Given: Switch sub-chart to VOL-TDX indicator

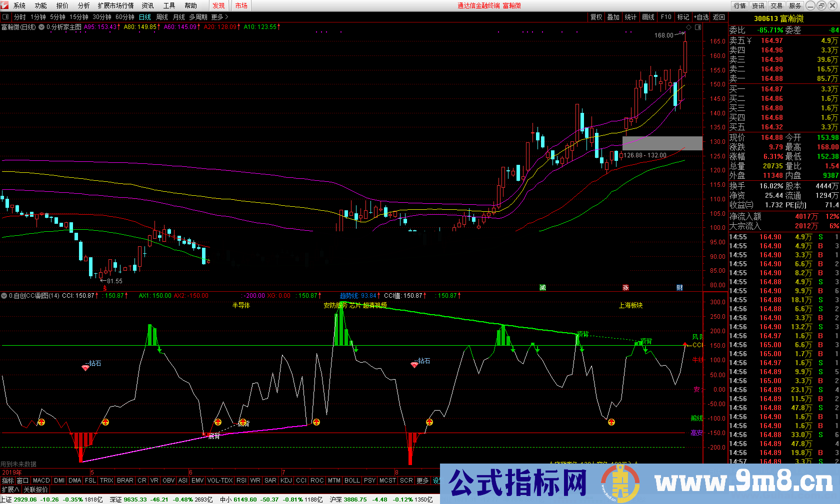Looking at the screenshot, I should [220, 481].
